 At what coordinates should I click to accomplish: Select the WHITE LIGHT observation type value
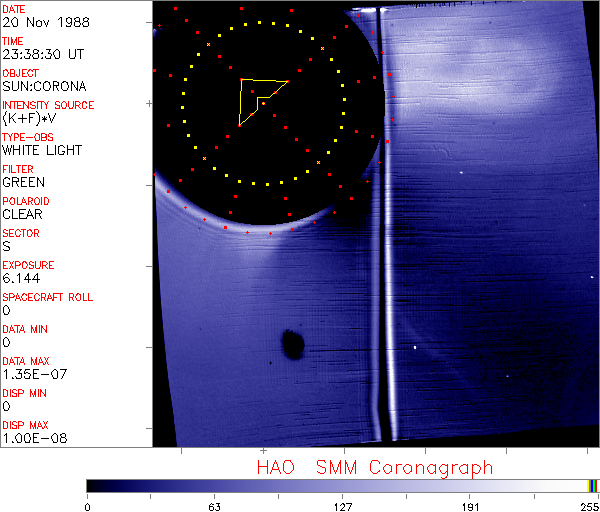(x=42, y=151)
